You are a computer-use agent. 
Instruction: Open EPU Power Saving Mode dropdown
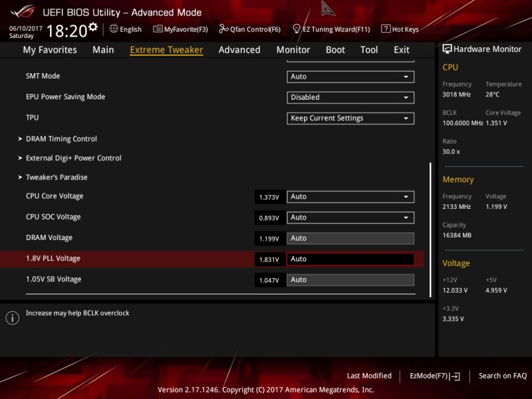(x=350, y=97)
